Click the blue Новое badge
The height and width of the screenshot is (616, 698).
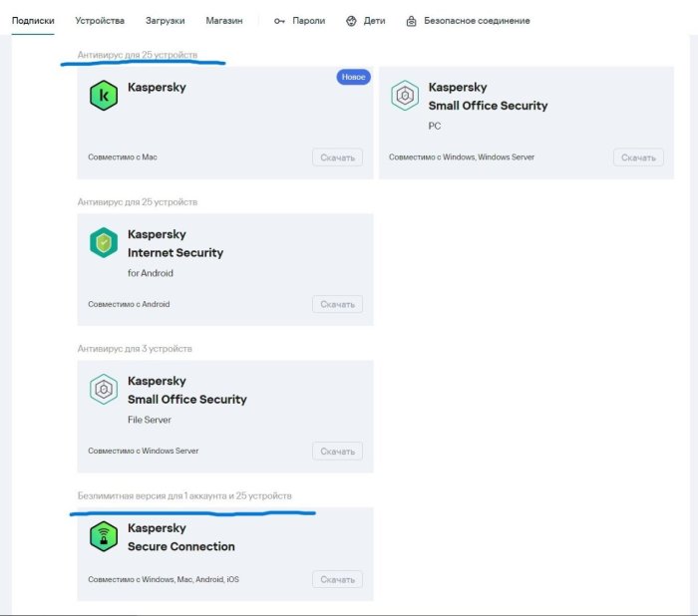coord(353,77)
